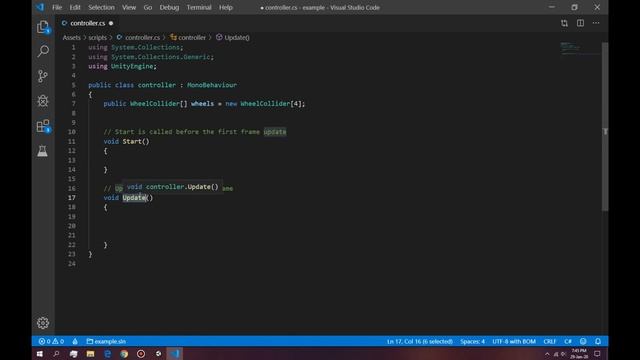This screenshot has width=640, height=360.
Task: Open the Debug menu
Action: (169, 7)
